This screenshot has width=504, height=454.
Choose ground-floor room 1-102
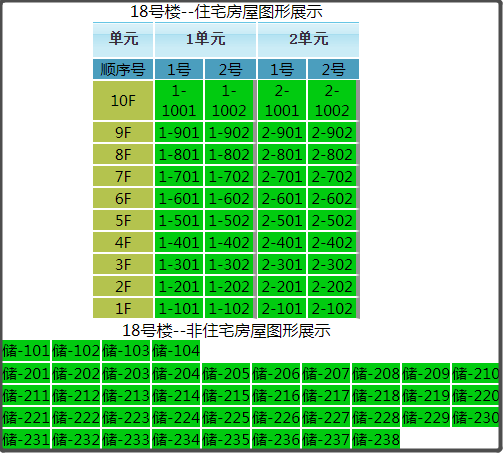229,308
